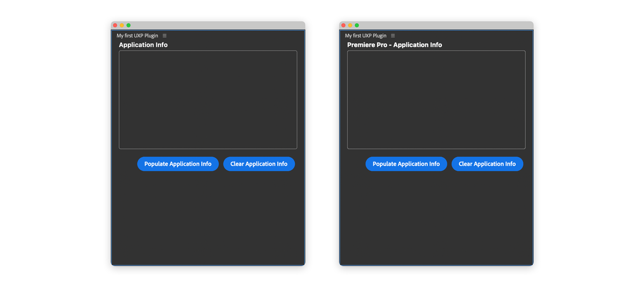
Task: Open panel menu icon in left window
Action: [165, 36]
